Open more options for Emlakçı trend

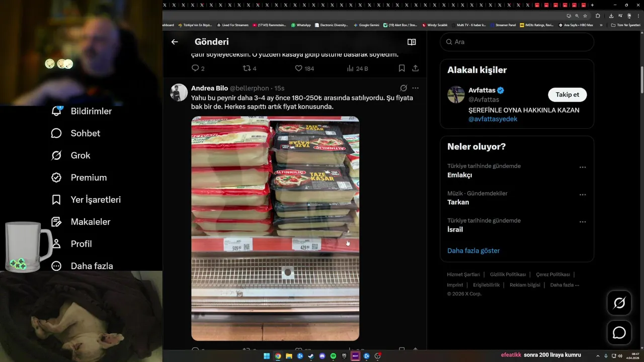(583, 167)
